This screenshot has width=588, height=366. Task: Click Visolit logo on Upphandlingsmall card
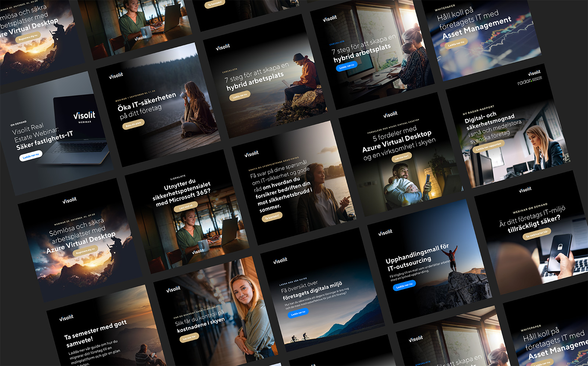[385, 232]
